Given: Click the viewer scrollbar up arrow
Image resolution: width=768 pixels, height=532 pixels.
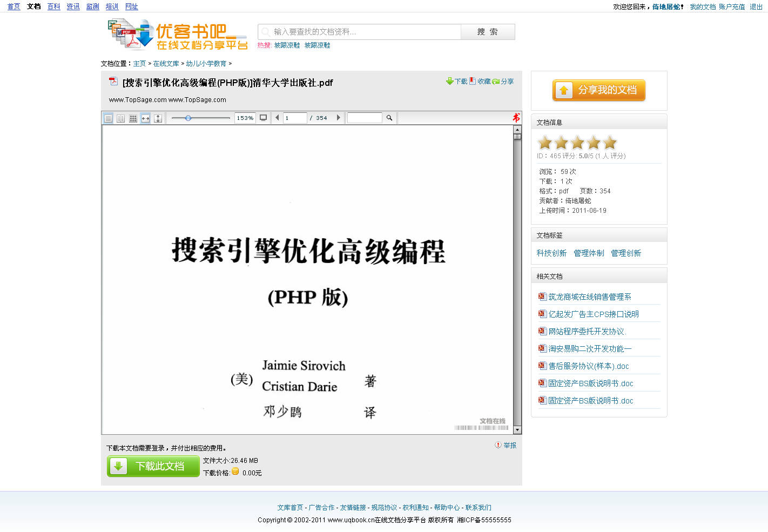Looking at the screenshot, I should point(517,130).
